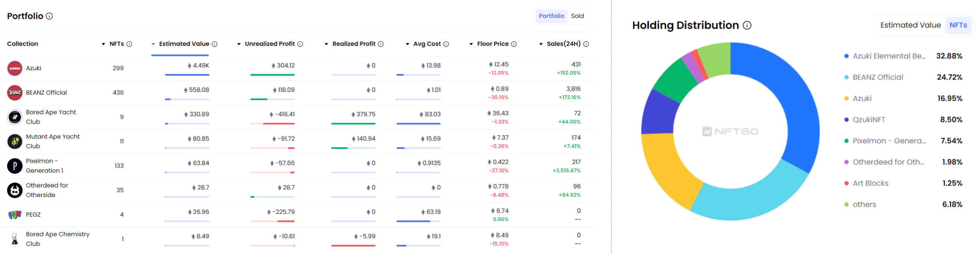The width and height of the screenshot is (980, 254).
Task: Click realized profit -5.99 cell
Action: 365,236
